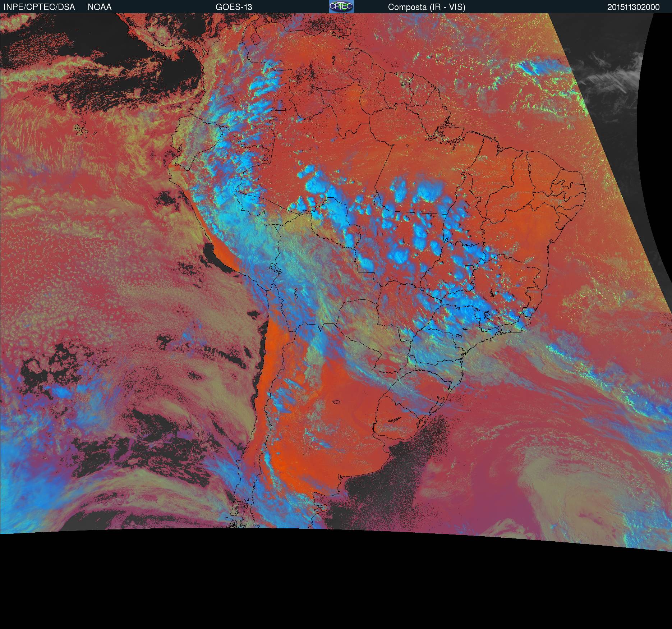Click the NOAA label in header
Screen dimensions: 672x629
click(x=100, y=7)
